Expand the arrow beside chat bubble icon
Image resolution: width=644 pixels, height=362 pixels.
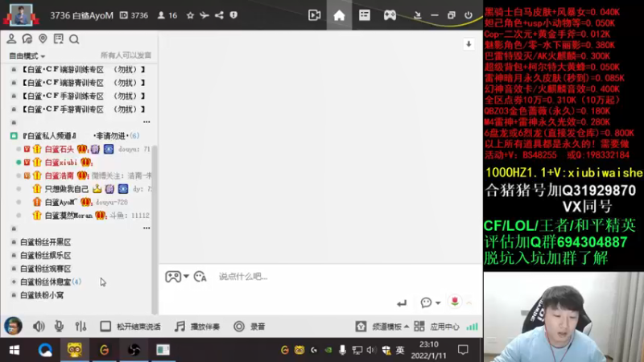pyautogui.click(x=438, y=303)
